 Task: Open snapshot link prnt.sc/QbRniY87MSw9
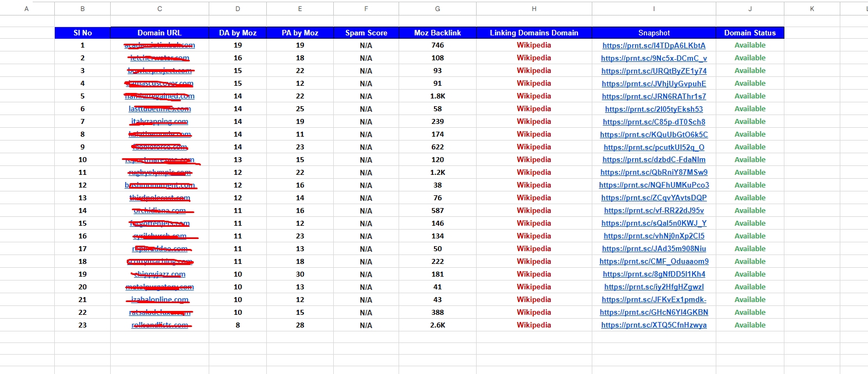tap(654, 172)
